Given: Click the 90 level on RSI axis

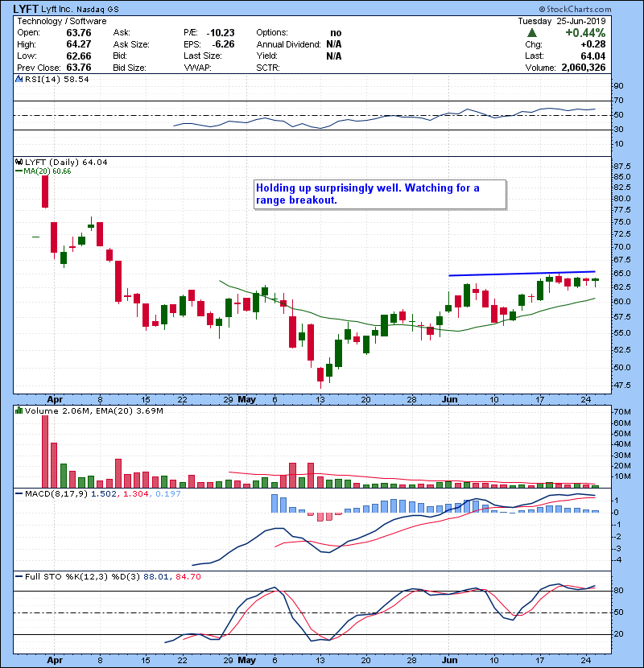Looking at the screenshot, I should tap(618, 85).
